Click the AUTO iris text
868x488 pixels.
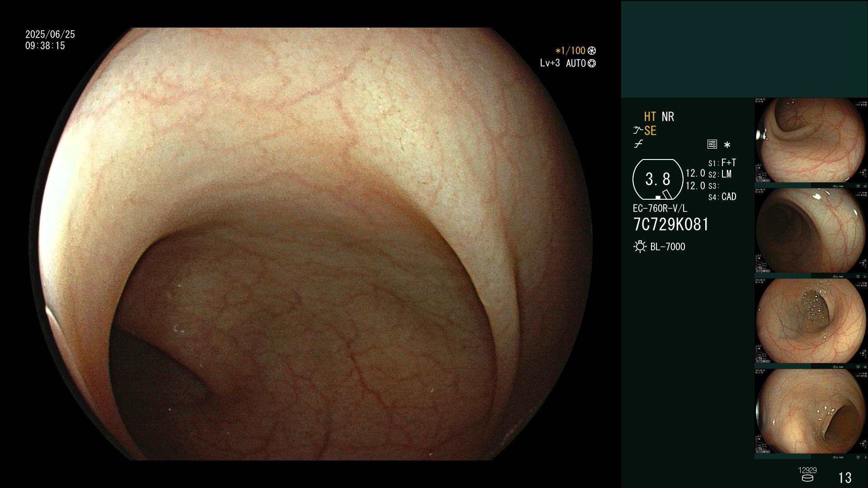pos(576,63)
